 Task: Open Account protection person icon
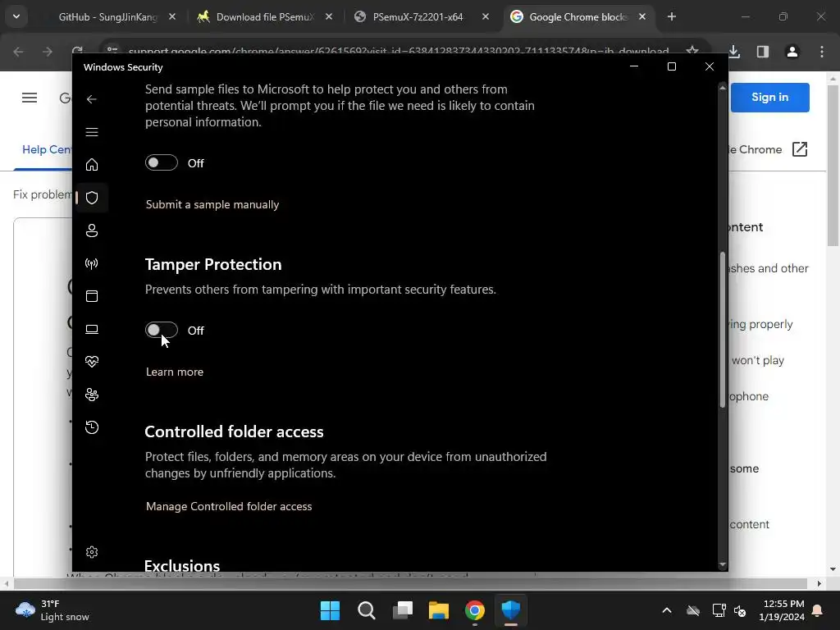(x=92, y=231)
